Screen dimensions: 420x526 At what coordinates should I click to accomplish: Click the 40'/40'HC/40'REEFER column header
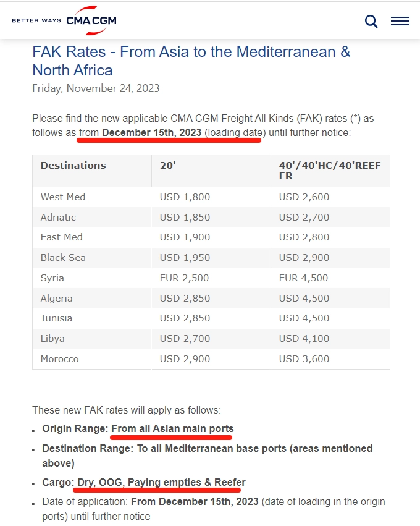click(x=330, y=171)
